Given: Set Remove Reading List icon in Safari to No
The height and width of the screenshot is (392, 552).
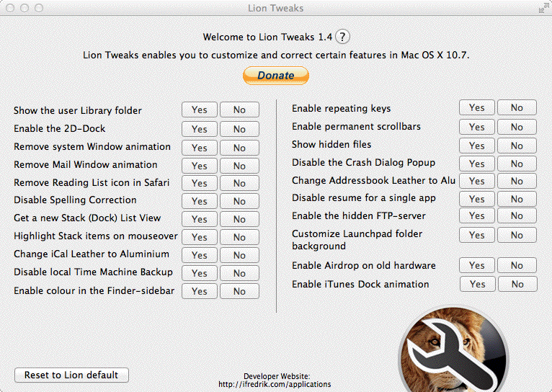Looking at the screenshot, I should 239,183.
